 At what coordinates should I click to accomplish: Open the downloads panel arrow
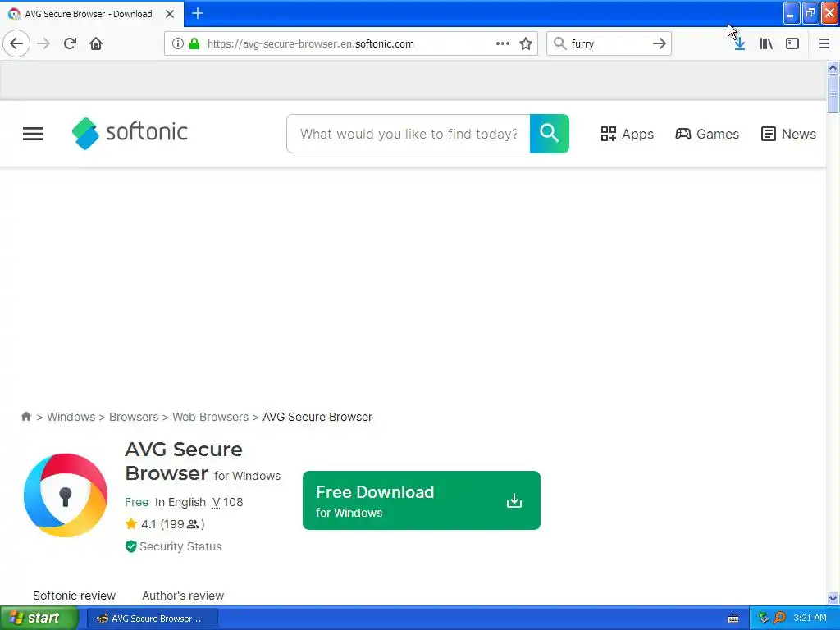click(x=739, y=43)
